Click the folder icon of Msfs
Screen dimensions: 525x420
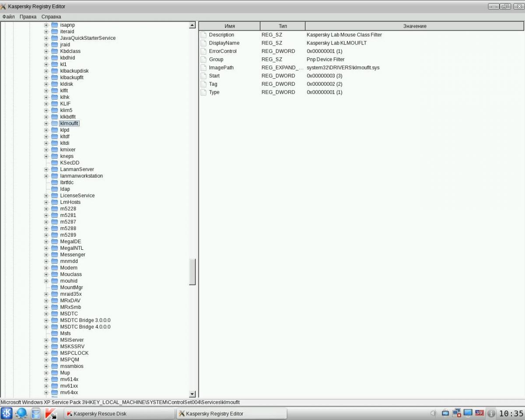pyautogui.click(x=54, y=333)
